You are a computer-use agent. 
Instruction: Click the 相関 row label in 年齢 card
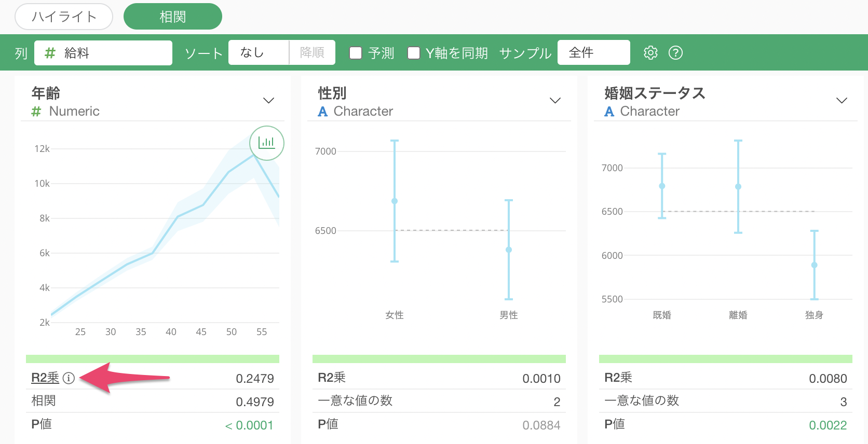pos(44,400)
